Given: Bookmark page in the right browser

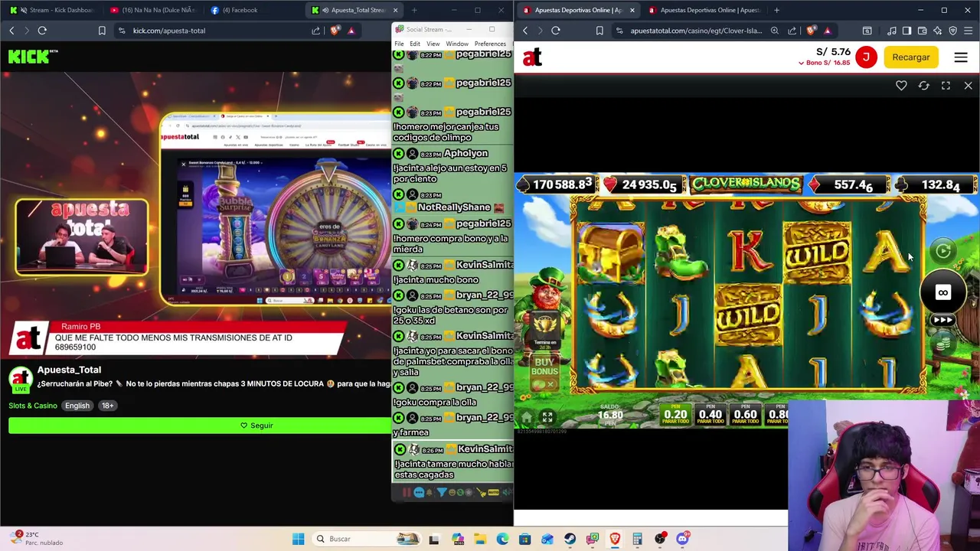Looking at the screenshot, I should (599, 31).
